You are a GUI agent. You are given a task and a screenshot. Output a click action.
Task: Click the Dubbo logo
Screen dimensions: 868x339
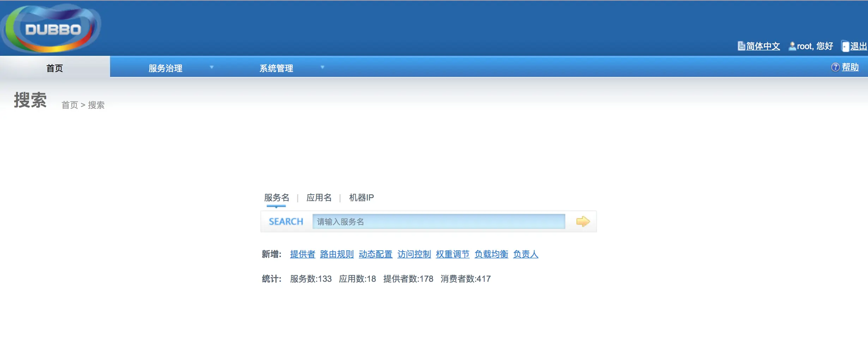coord(51,28)
